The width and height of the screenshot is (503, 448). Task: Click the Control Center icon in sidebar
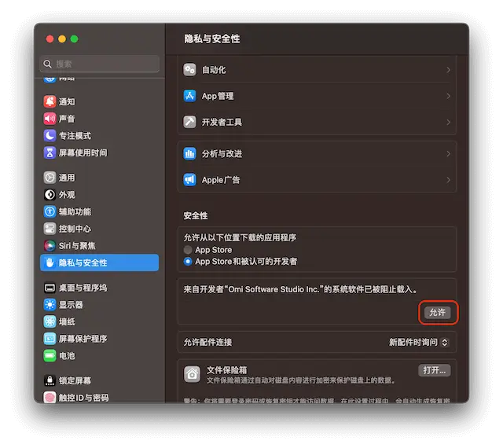(50, 229)
